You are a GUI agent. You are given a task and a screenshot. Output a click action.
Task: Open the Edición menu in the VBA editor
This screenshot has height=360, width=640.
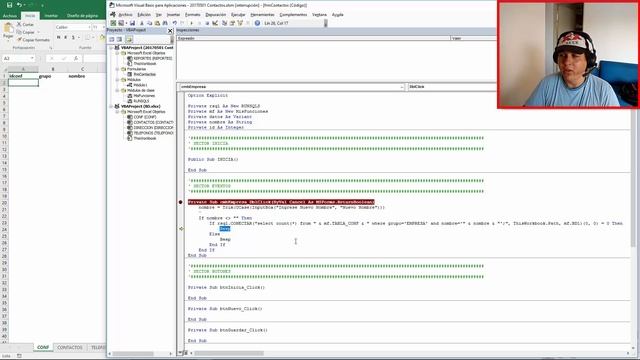tap(144, 15)
